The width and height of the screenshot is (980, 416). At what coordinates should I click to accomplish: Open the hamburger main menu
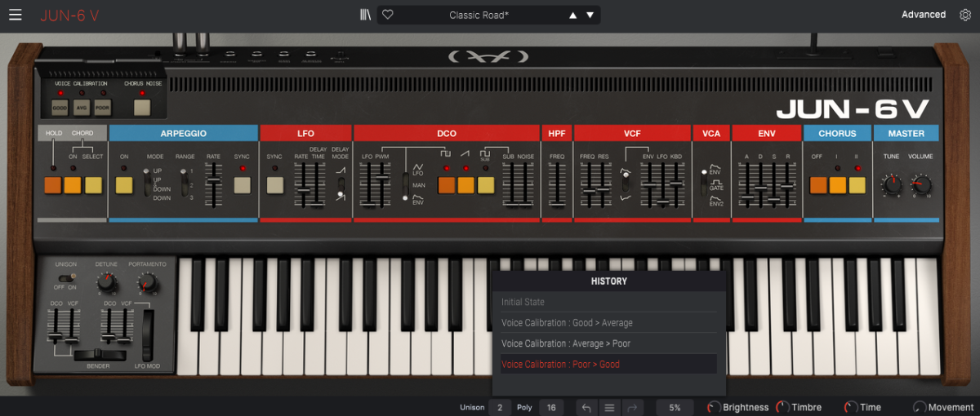[x=16, y=15]
